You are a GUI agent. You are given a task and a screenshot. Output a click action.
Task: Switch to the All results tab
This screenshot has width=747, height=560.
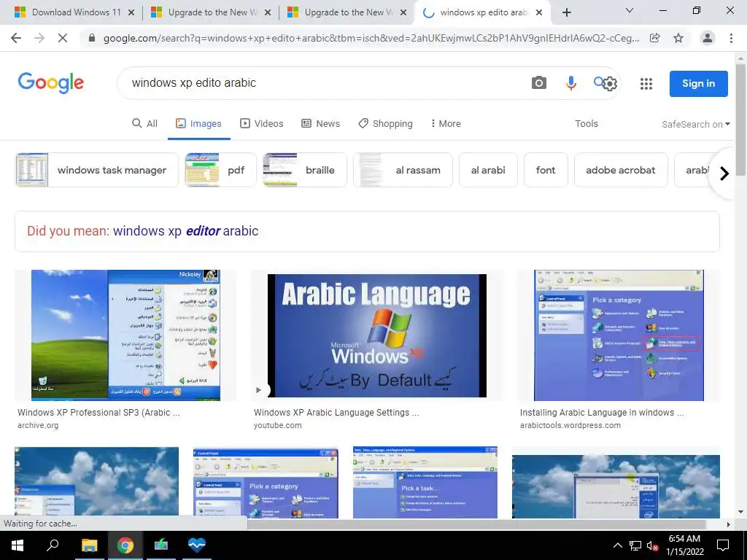[x=144, y=123]
